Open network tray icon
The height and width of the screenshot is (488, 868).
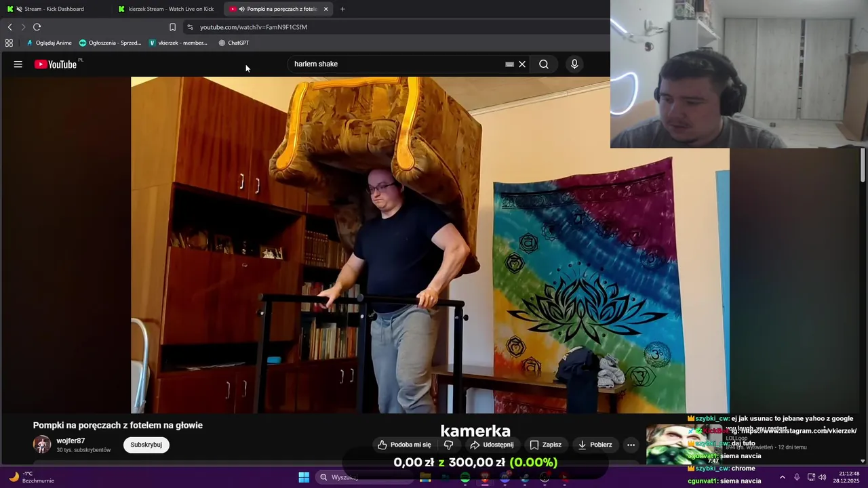pyautogui.click(x=811, y=477)
